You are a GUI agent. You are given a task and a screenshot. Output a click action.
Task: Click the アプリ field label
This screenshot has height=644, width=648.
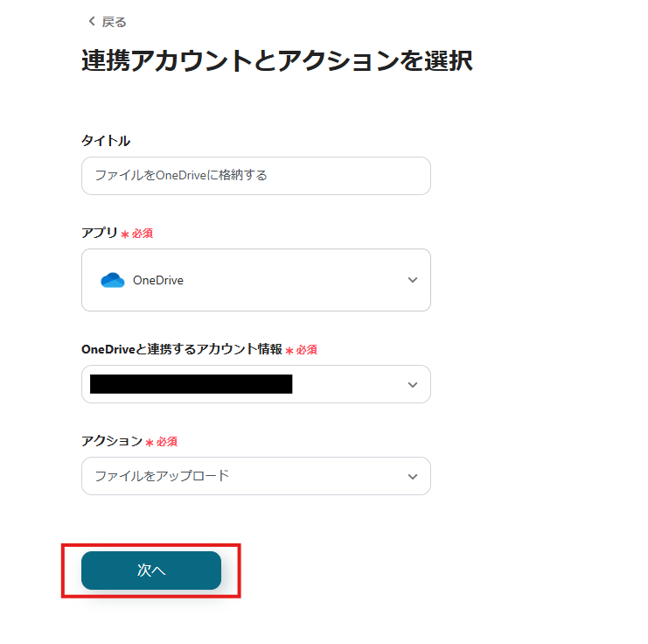point(100,233)
